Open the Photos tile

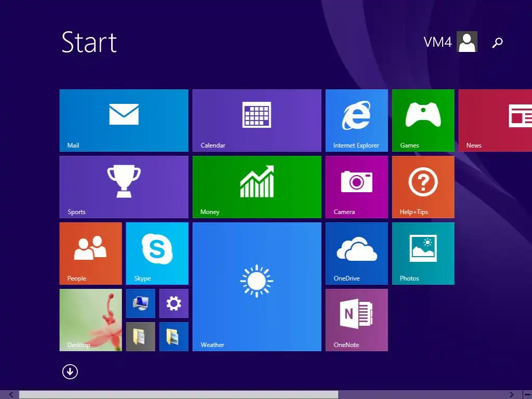point(423,254)
